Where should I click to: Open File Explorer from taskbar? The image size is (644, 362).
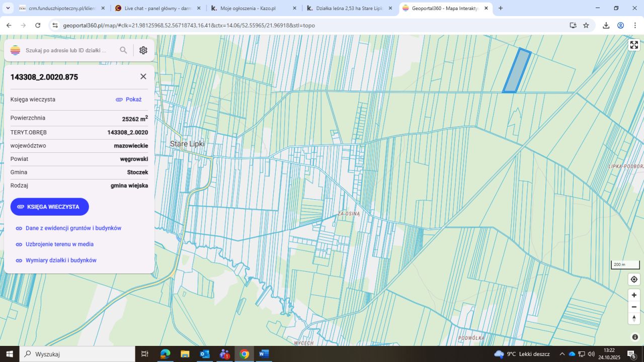point(185,354)
